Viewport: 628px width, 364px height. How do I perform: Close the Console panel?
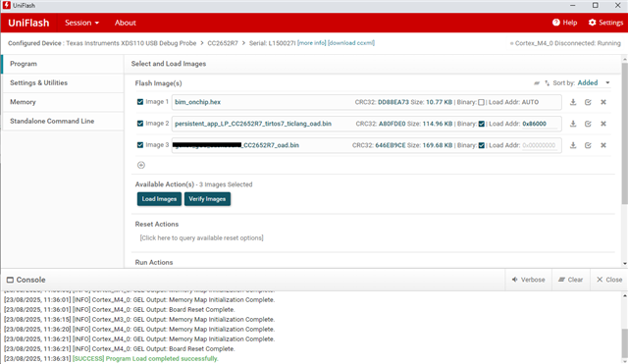pos(609,280)
